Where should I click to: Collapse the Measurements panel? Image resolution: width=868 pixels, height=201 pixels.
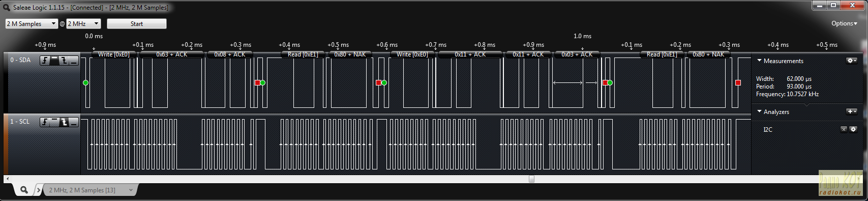pos(760,61)
